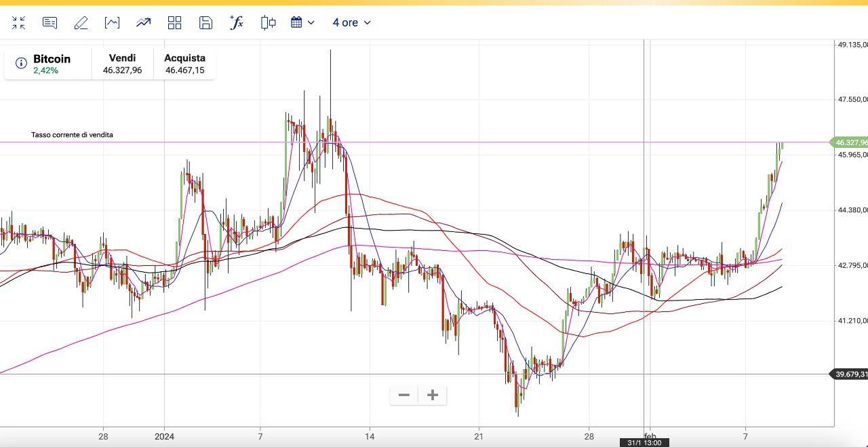Click the 42.795,00 price axis label
This screenshot has height=447, width=868.
pyautogui.click(x=852, y=265)
